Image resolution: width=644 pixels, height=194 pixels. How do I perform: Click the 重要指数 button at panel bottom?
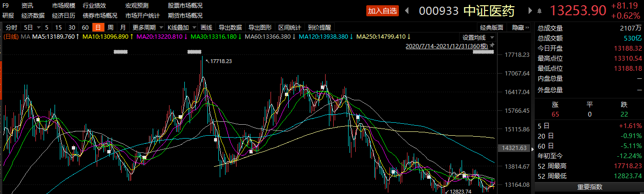589,187
